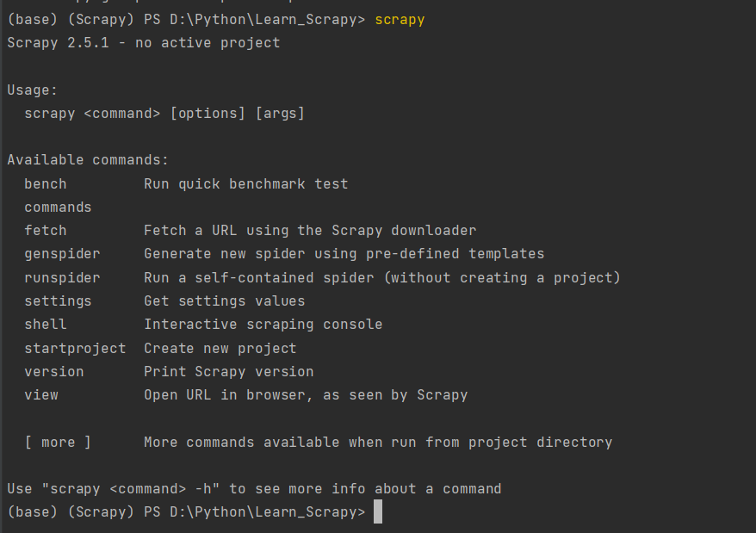The height and width of the screenshot is (533, 756).
Task: Click 'scrapy <command> [options] [args]' usage line
Action: coord(164,114)
